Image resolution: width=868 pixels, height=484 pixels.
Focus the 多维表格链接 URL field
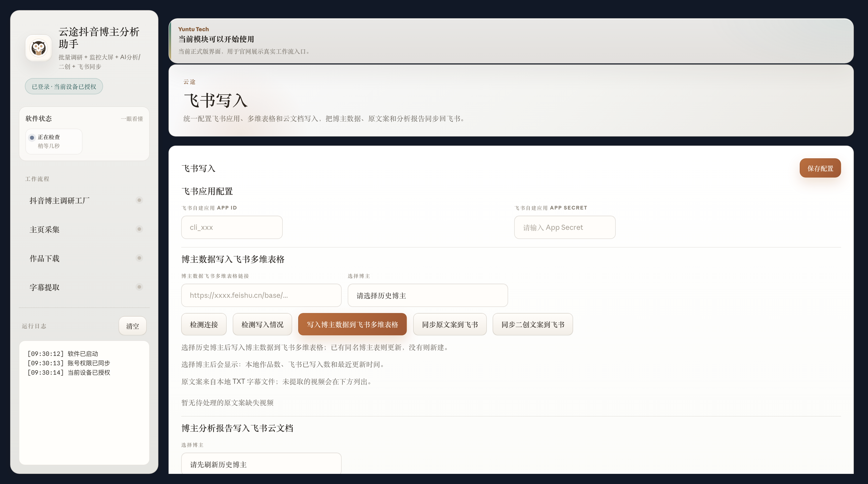coord(261,295)
